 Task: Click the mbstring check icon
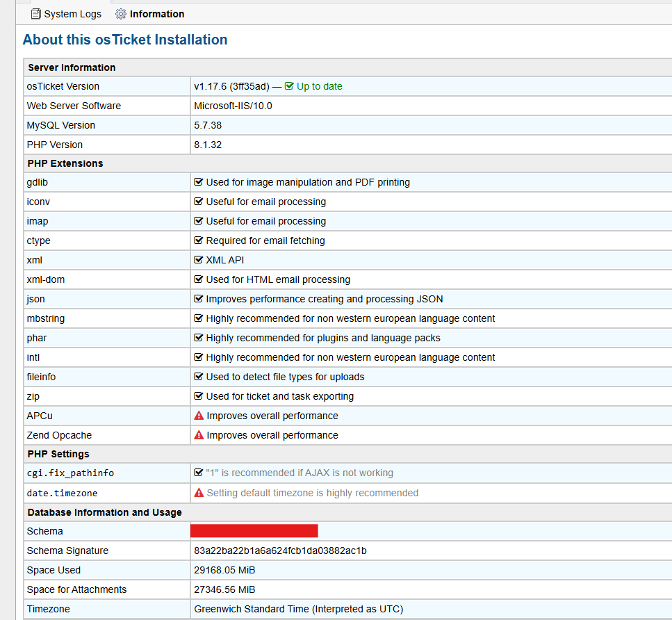198,318
